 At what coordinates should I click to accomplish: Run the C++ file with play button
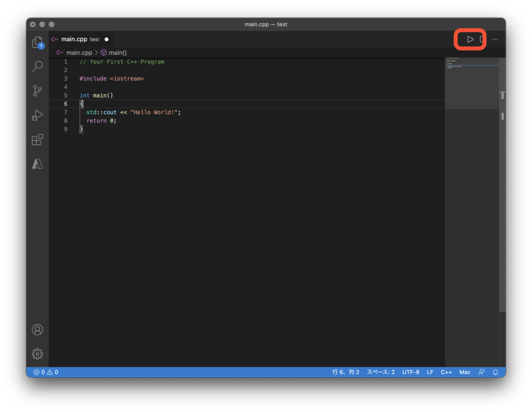470,39
